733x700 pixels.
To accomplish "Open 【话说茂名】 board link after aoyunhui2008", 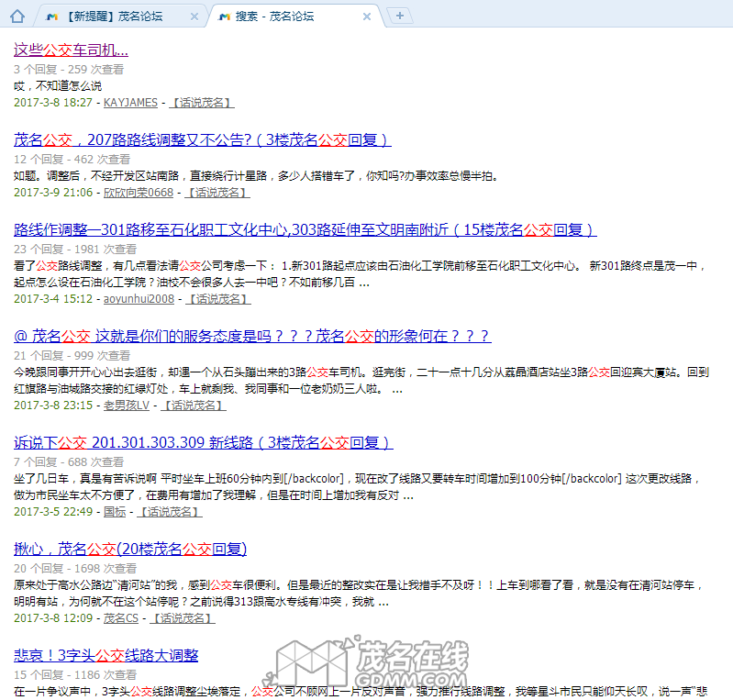I will (218, 298).
